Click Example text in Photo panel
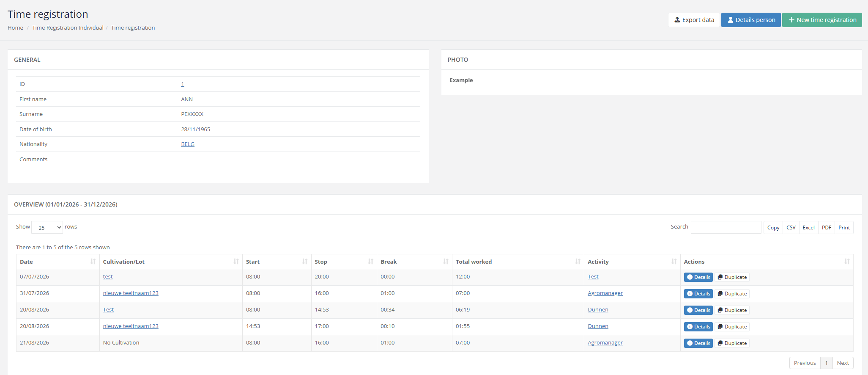The width and height of the screenshot is (868, 375). pos(461,80)
